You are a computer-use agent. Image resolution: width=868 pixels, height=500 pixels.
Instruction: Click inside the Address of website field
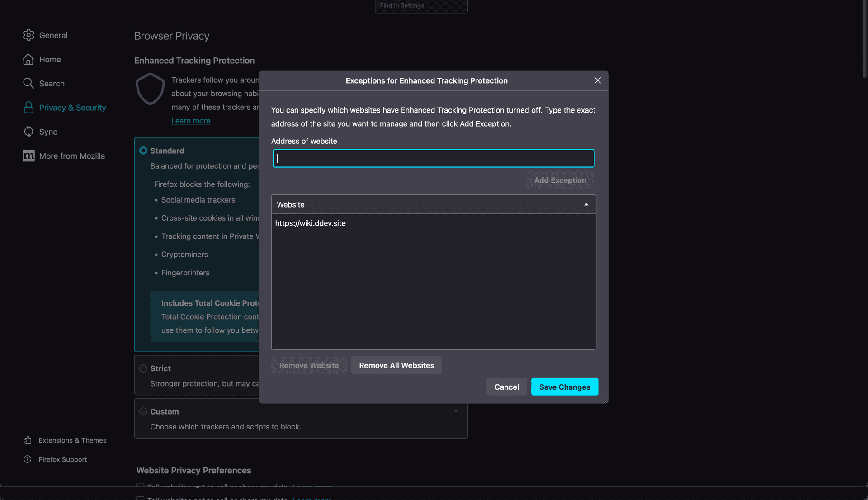[433, 158]
